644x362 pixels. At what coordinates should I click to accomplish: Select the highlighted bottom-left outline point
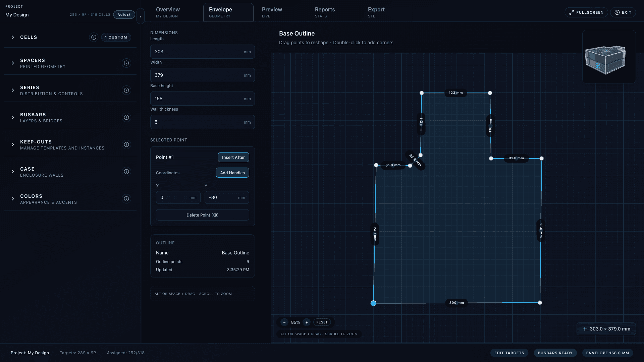click(x=373, y=303)
